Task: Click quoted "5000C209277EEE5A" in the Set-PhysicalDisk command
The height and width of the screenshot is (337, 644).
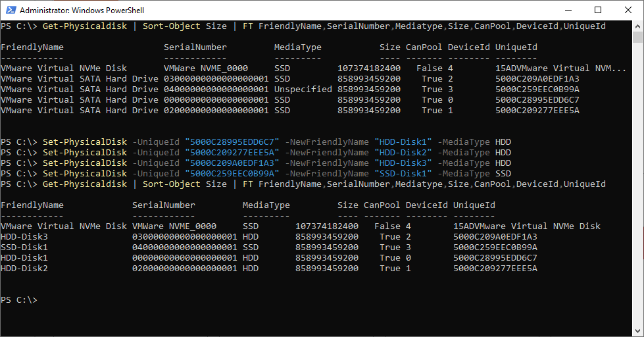Action: point(232,153)
